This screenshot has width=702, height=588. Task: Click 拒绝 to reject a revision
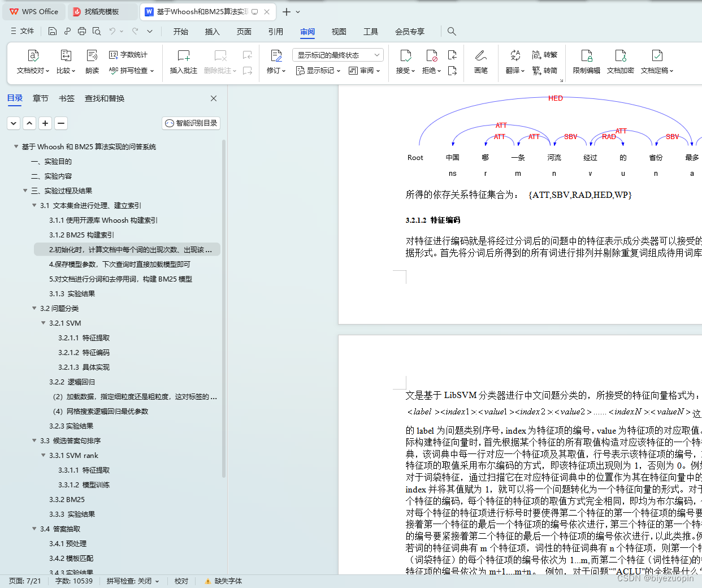coord(431,61)
